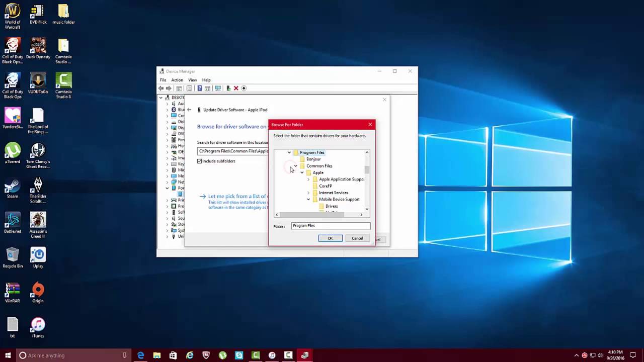Open the Windows Start menu
Screen dimensions: 644x362
(x=8, y=355)
